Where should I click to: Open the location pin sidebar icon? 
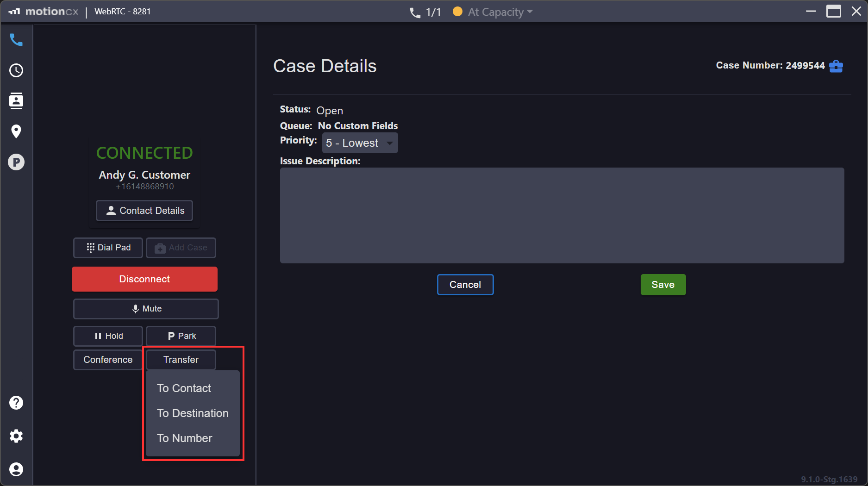click(16, 131)
